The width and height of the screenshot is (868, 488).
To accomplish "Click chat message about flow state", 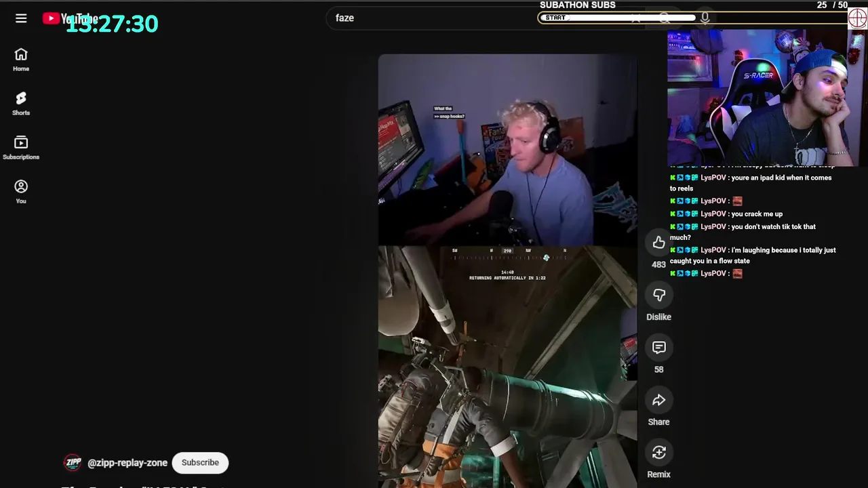I will click(753, 256).
